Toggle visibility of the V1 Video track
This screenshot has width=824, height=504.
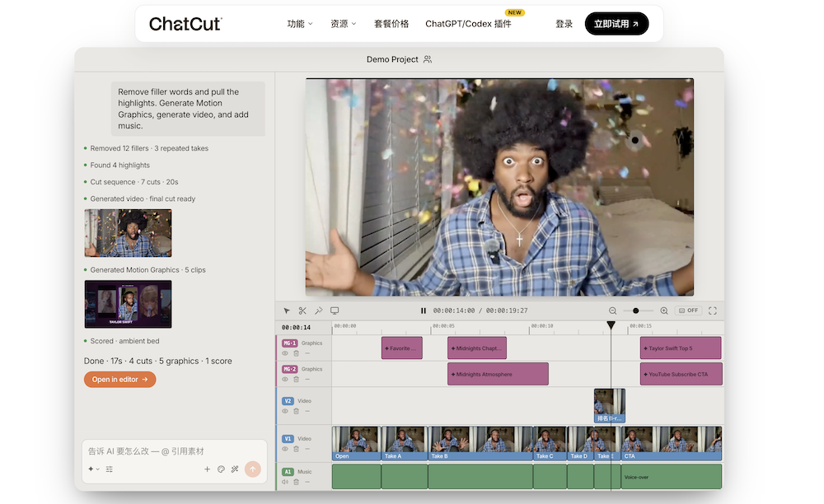click(285, 449)
